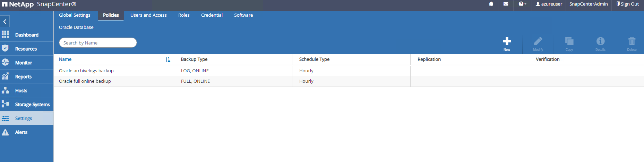Select the Oracle archivelogs backup policy row
This screenshot has width=644, height=162.
click(86, 71)
